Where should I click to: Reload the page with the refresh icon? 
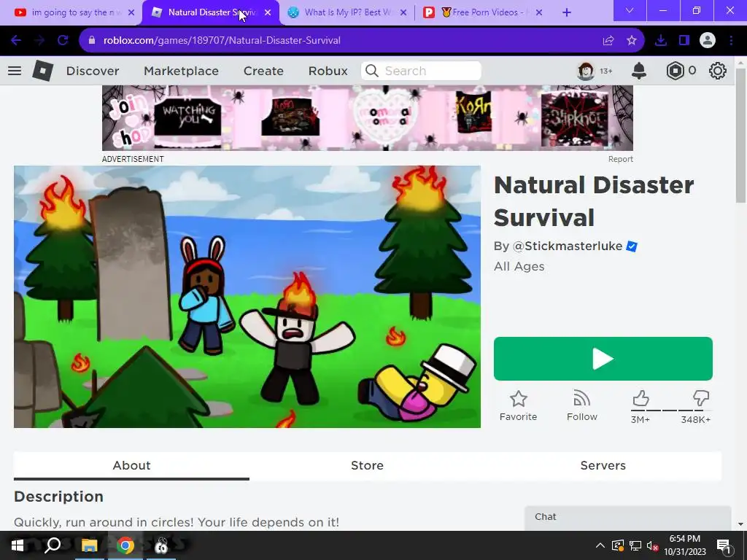(63, 41)
